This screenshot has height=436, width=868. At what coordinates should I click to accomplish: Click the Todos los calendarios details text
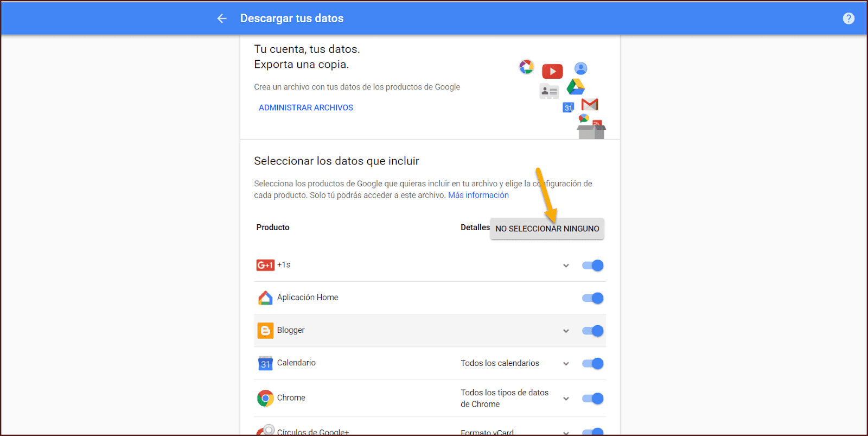(500, 363)
